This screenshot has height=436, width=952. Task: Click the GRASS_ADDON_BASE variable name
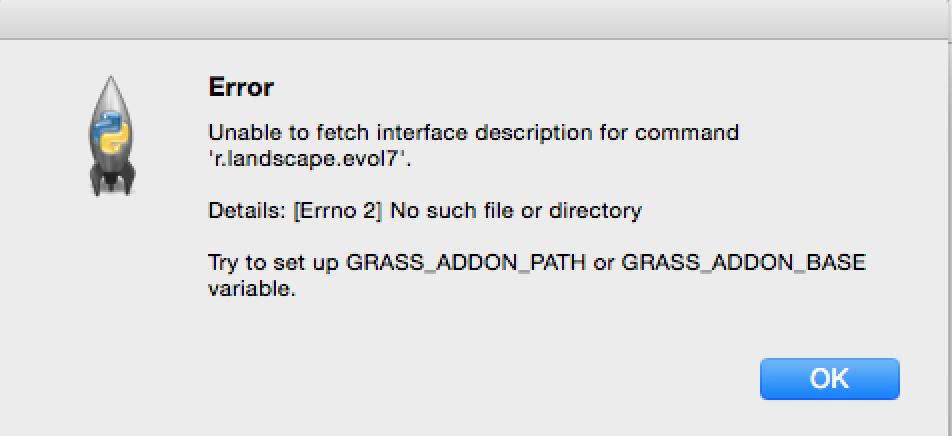click(744, 264)
